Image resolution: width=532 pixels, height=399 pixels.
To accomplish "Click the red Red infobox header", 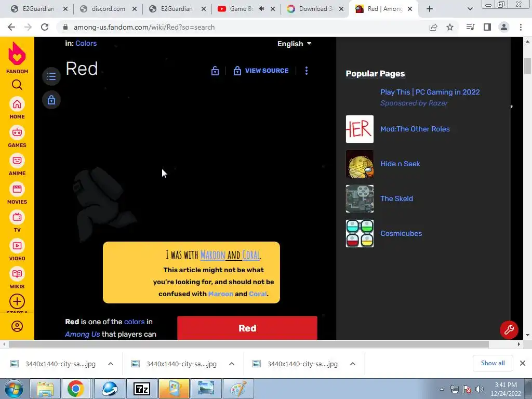I will (x=247, y=328).
